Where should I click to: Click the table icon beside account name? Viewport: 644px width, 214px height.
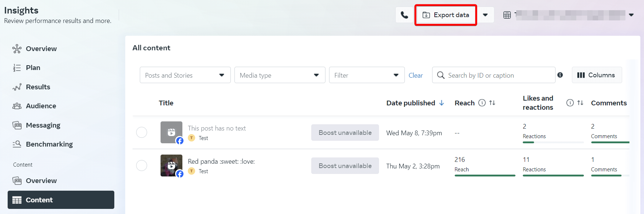pos(507,15)
